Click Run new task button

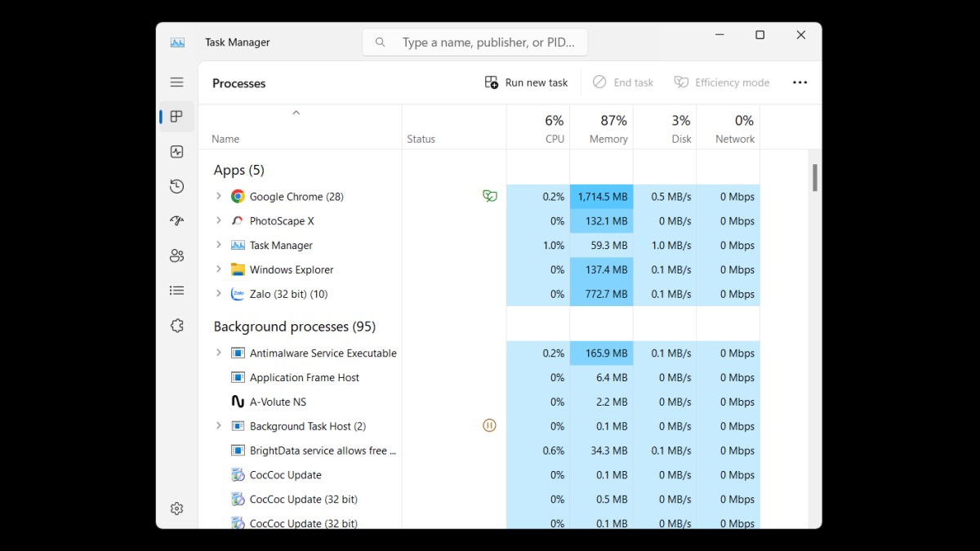[527, 82]
